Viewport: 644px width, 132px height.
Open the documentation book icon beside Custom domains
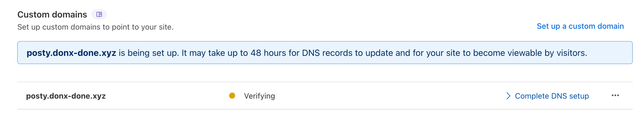(x=99, y=14)
